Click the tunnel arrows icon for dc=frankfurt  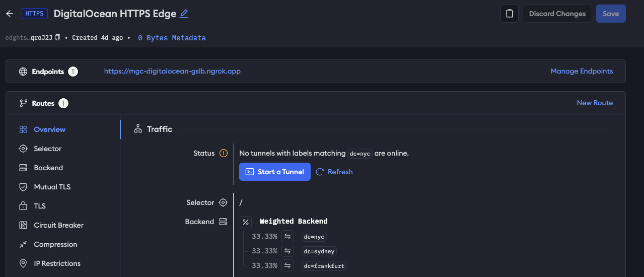point(288,265)
